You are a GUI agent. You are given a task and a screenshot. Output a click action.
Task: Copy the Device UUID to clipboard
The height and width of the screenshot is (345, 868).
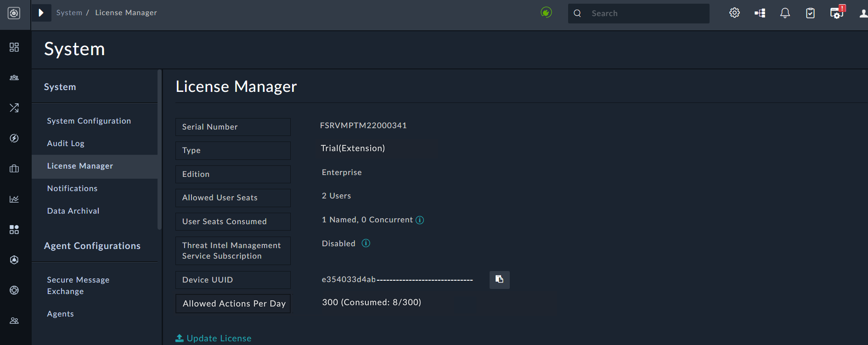pyautogui.click(x=499, y=279)
